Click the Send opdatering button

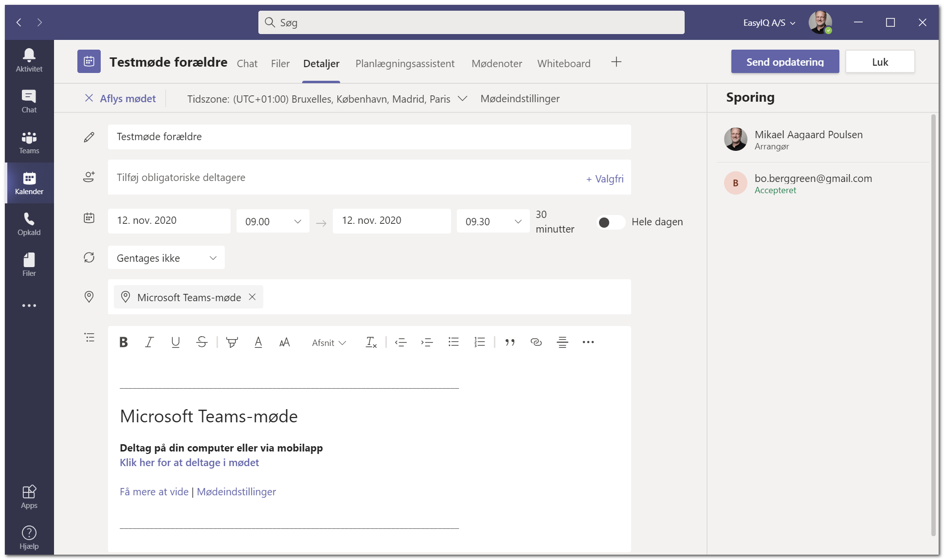[785, 62]
